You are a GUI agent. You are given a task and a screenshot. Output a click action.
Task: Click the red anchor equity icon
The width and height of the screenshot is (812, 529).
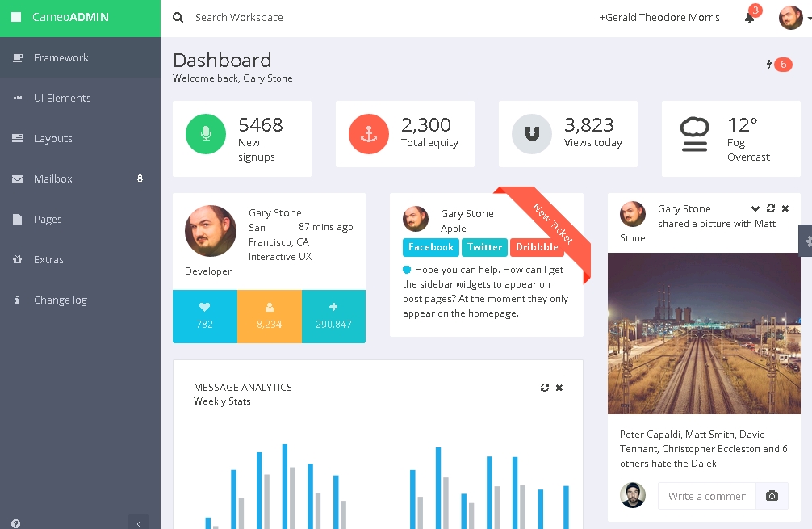pos(369,134)
